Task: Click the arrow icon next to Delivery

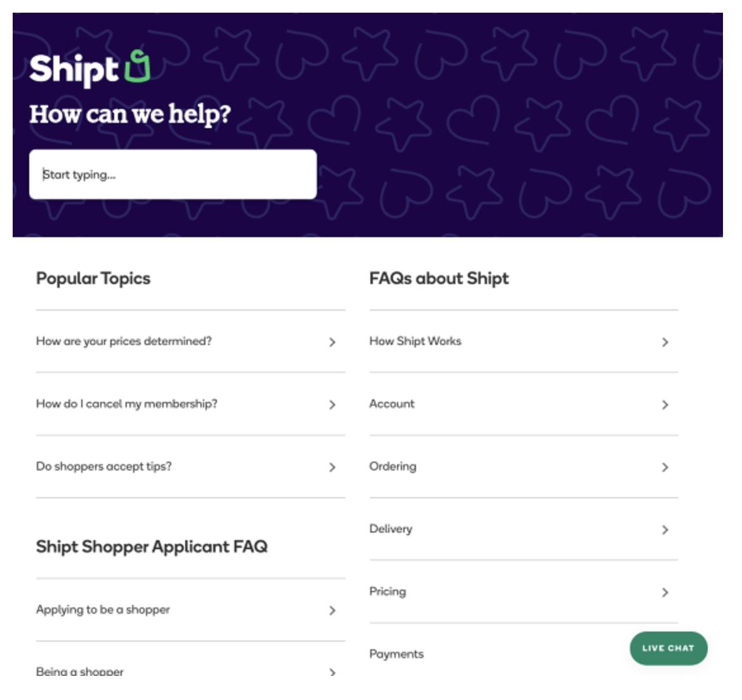Action: click(x=665, y=529)
